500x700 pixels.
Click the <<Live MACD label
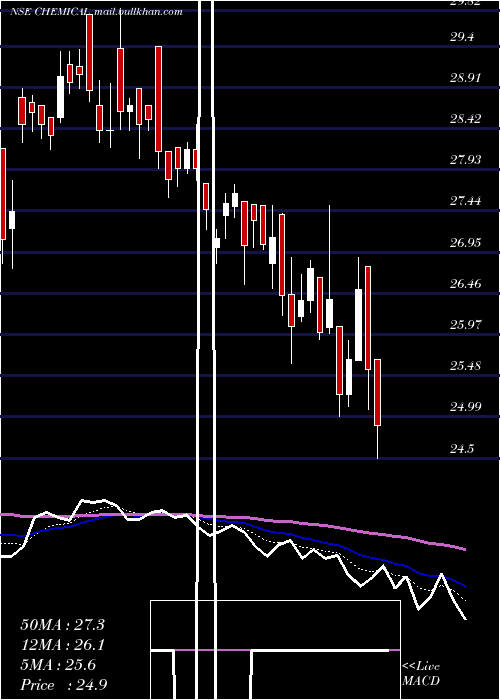421,674
